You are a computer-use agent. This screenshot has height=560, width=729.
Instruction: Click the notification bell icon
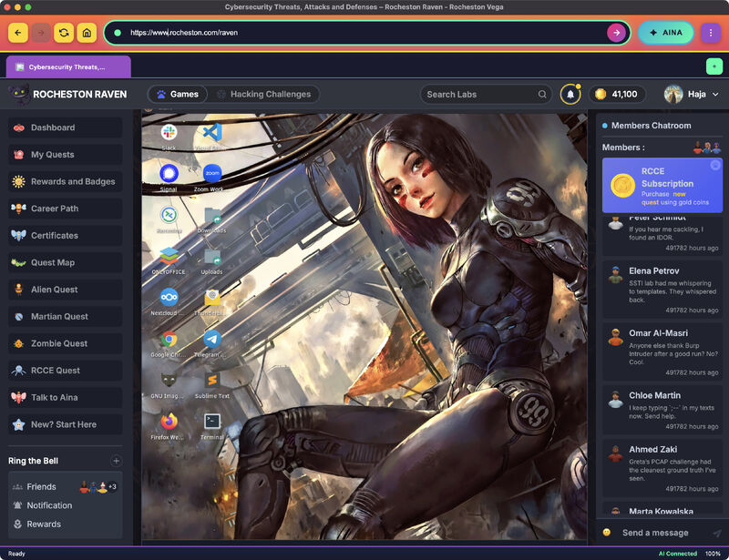(570, 94)
